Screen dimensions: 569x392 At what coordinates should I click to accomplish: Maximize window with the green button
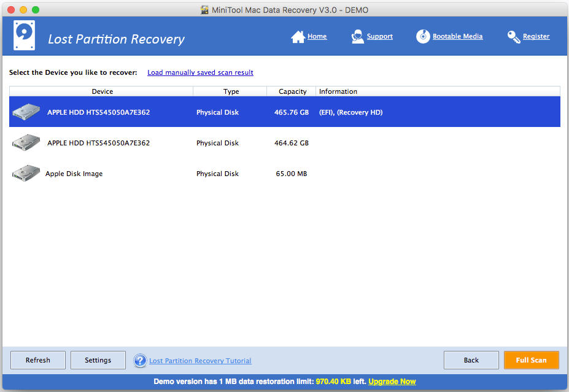click(x=36, y=10)
